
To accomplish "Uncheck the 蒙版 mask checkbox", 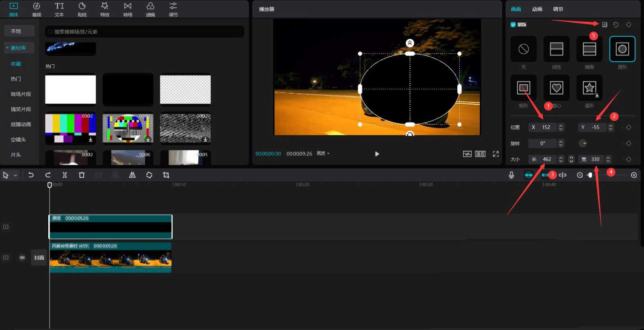I will [513, 25].
